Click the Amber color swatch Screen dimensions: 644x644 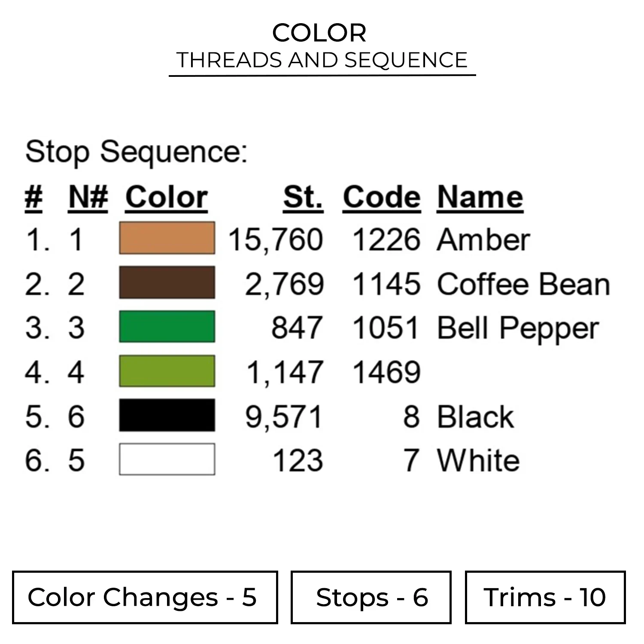(x=167, y=238)
